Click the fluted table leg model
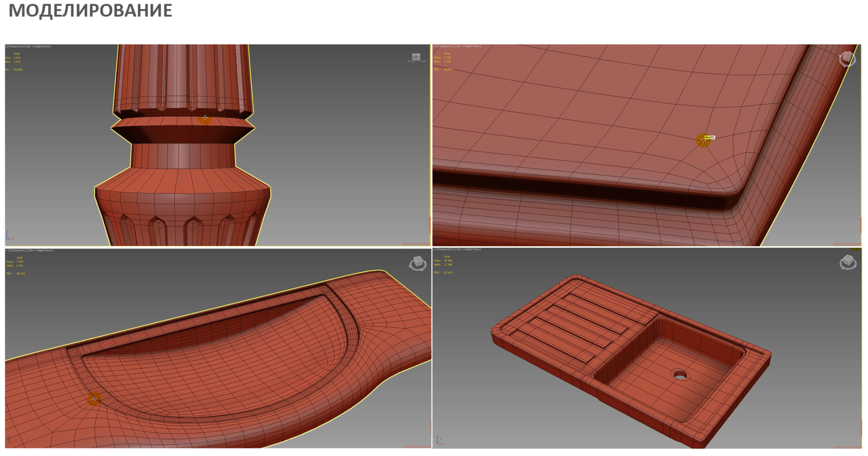Viewport: 868px width, 456px height. (182, 145)
